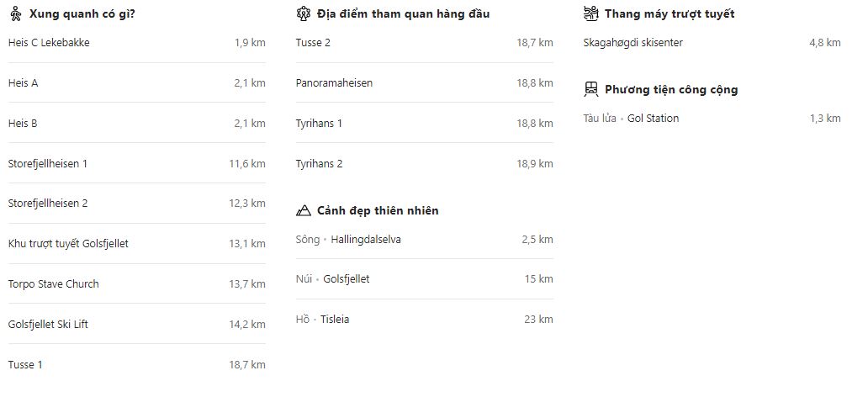Click the top attractions icon beside Địa điểm tham quan

pyautogui.click(x=304, y=14)
